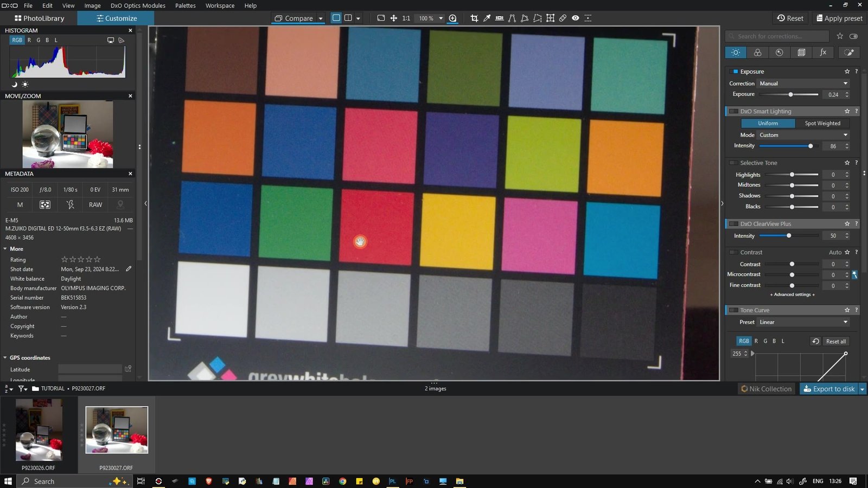Click the Exposure slider handle
Screen dimensions: 868x488
791,94
